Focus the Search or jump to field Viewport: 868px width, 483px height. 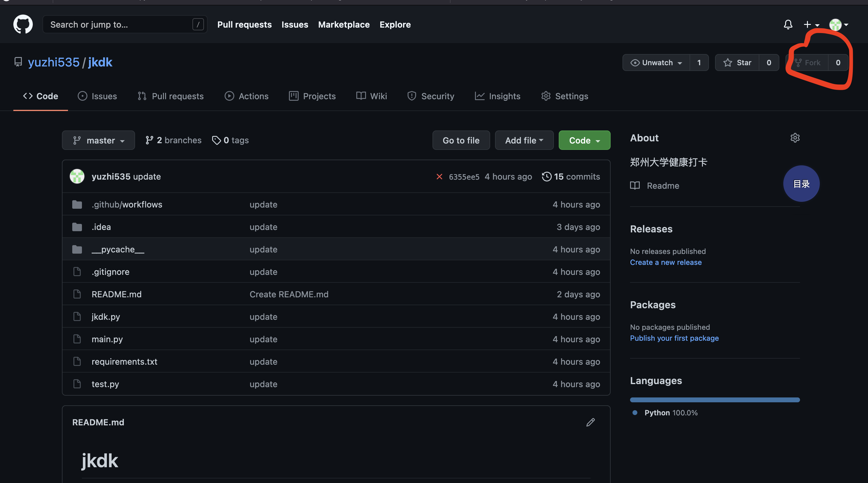click(125, 24)
